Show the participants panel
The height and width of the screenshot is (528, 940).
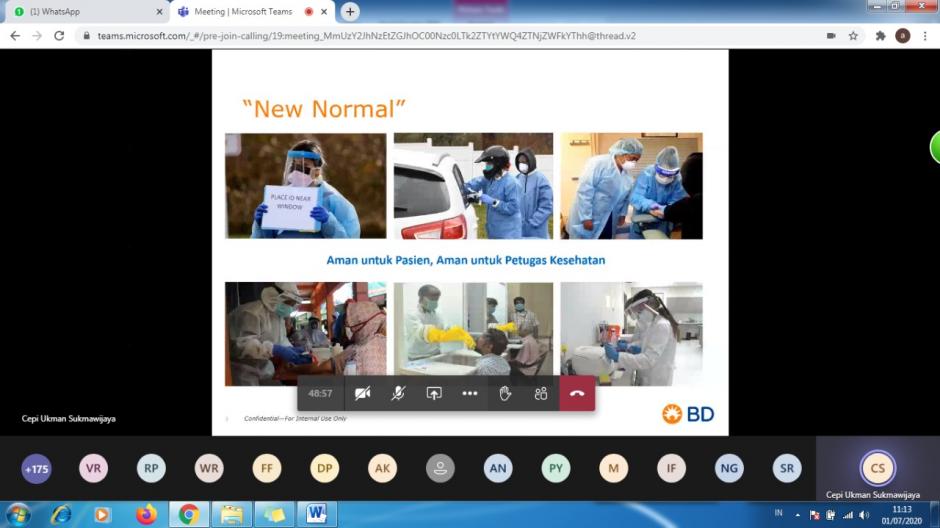(541, 393)
